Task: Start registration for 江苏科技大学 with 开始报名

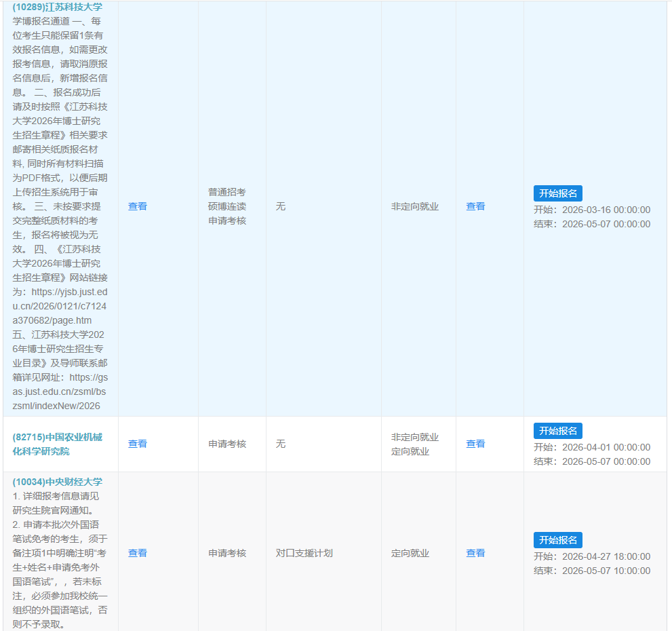Action: coord(557,193)
